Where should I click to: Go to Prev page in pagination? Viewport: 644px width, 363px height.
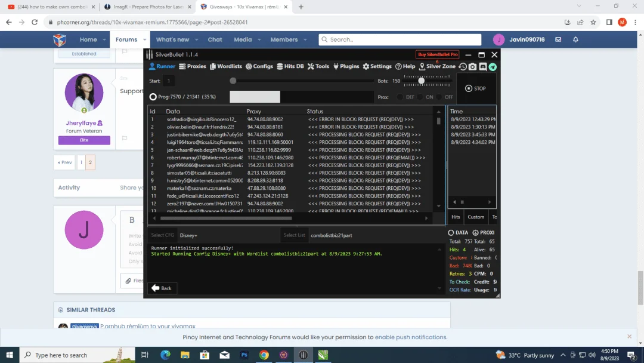pyautogui.click(x=64, y=162)
